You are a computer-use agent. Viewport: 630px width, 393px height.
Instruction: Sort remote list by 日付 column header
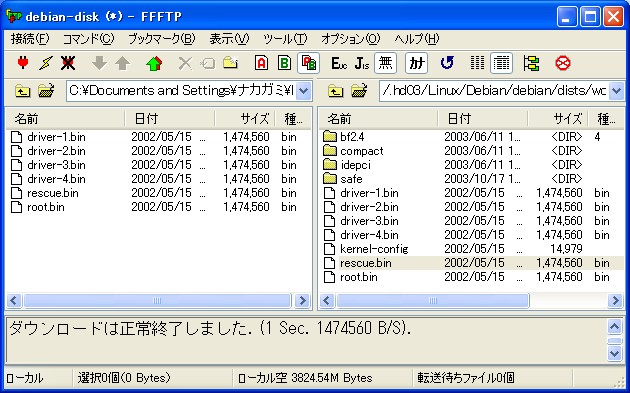click(x=483, y=119)
